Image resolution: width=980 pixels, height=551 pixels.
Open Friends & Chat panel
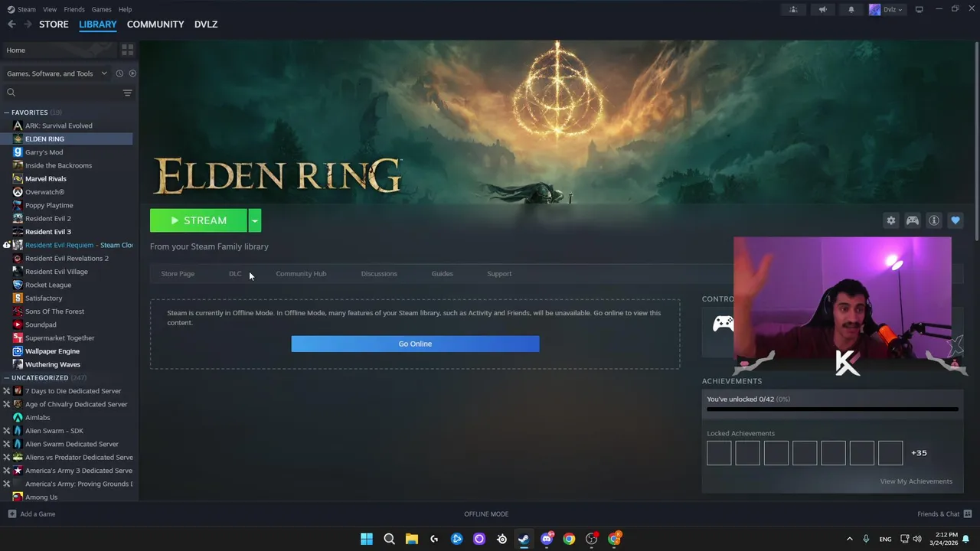click(x=944, y=514)
